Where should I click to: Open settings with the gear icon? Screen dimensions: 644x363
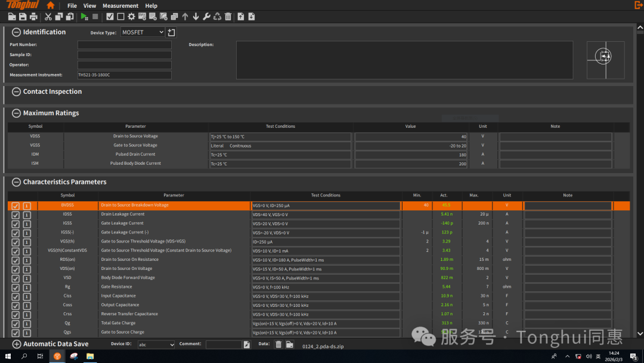131,17
